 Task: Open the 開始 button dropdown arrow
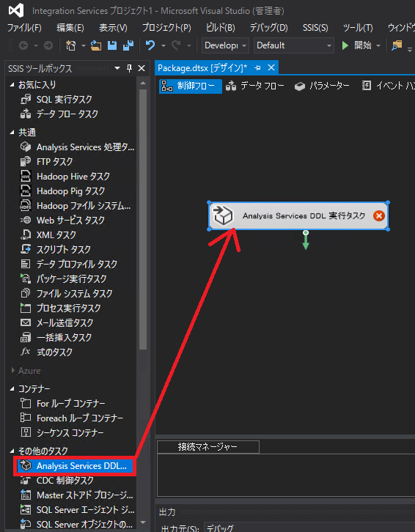pyautogui.click(x=378, y=45)
